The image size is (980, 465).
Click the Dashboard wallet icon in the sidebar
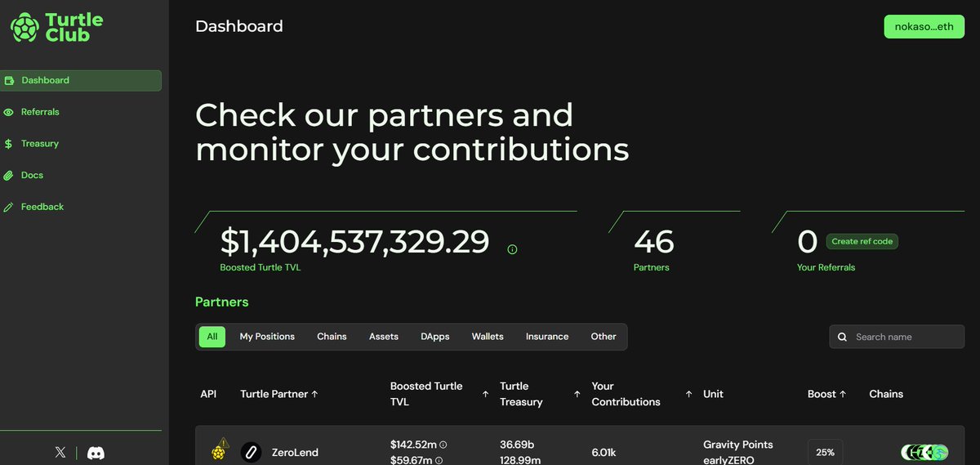(x=9, y=81)
